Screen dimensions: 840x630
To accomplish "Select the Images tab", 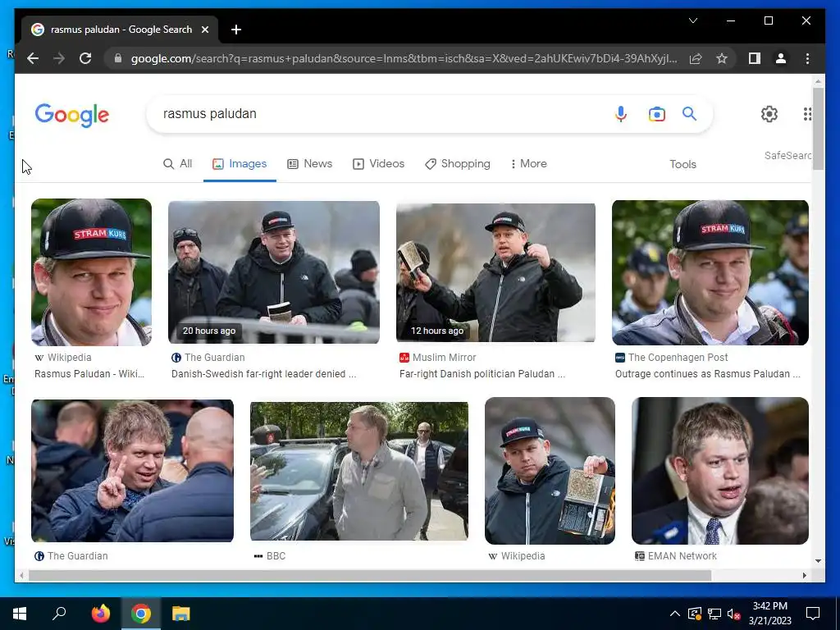I will click(240, 164).
